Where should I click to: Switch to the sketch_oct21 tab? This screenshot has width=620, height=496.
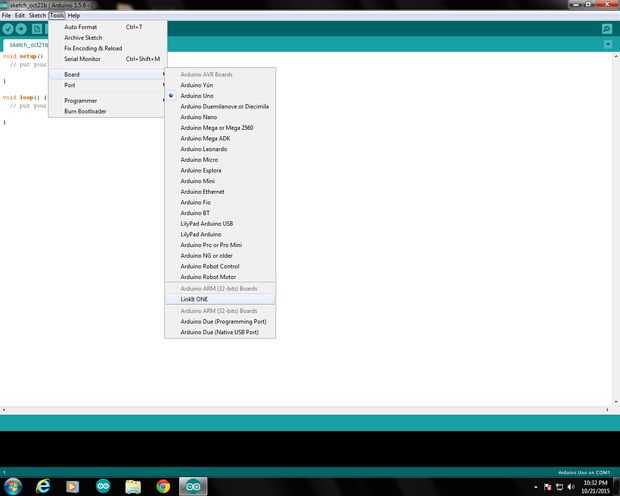pos(26,45)
